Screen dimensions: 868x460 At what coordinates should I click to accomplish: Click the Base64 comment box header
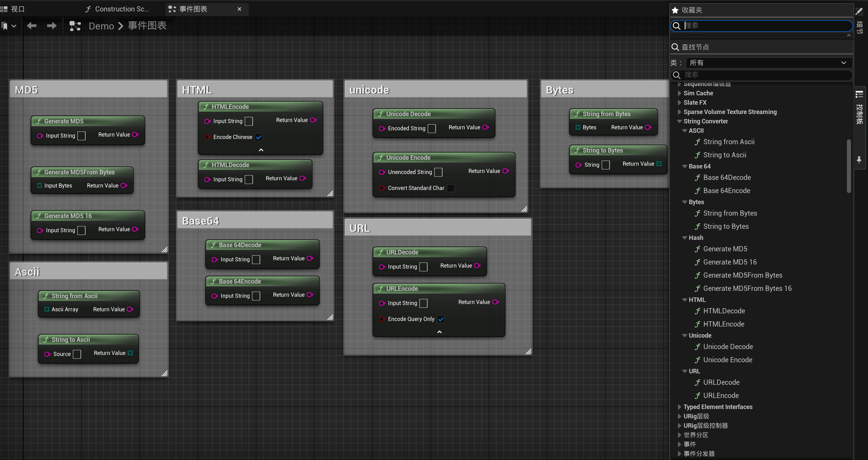point(255,220)
